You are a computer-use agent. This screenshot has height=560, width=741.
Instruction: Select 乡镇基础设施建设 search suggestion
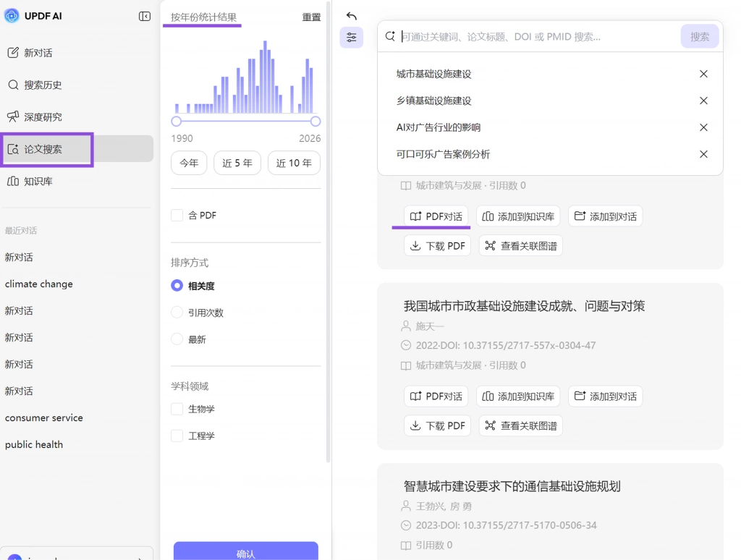click(434, 101)
